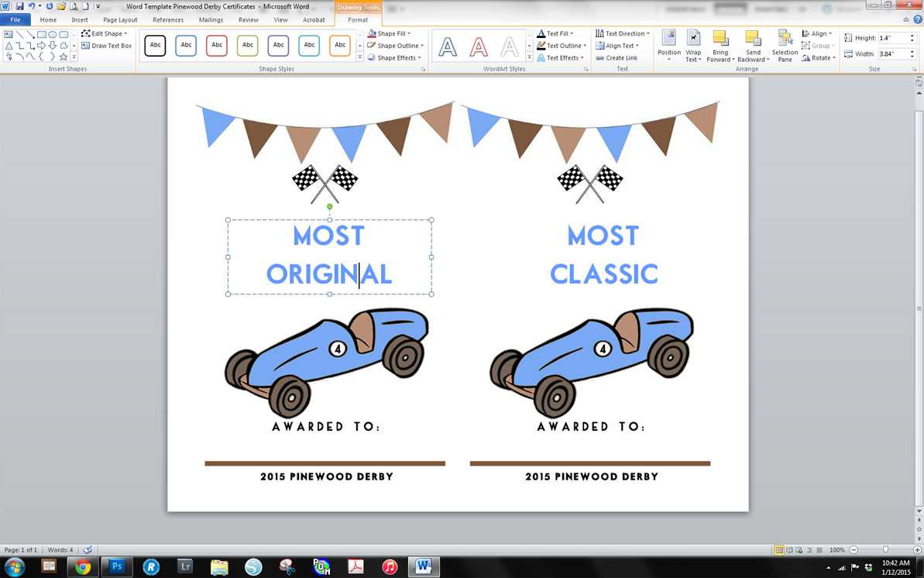Switch to Print Layout view button
The width and height of the screenshot is (924, 578).
[779, 550]
